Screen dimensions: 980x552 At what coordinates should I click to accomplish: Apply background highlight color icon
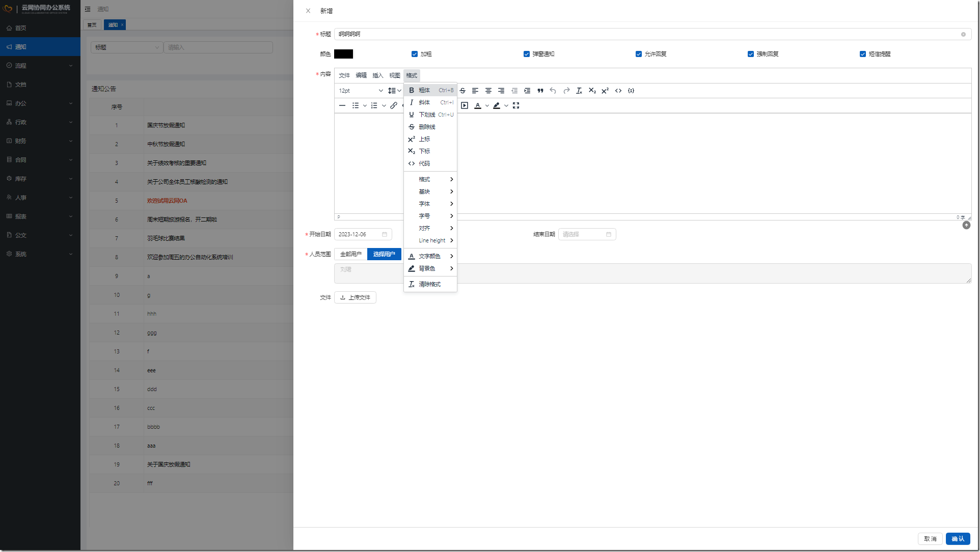tap(497, 105)
